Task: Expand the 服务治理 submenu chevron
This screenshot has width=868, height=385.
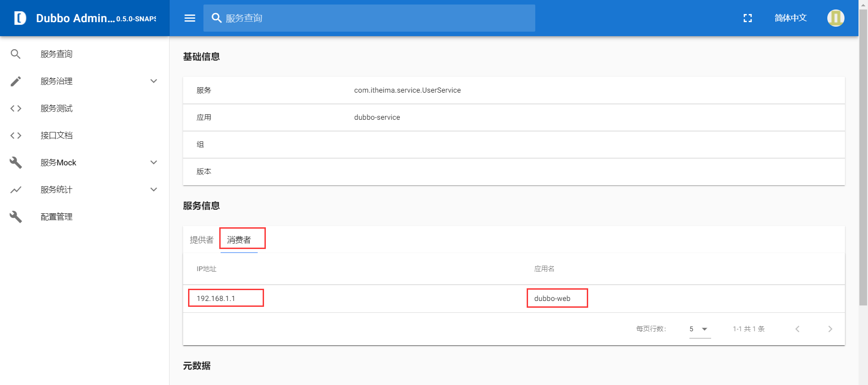Action: [154, 81]
